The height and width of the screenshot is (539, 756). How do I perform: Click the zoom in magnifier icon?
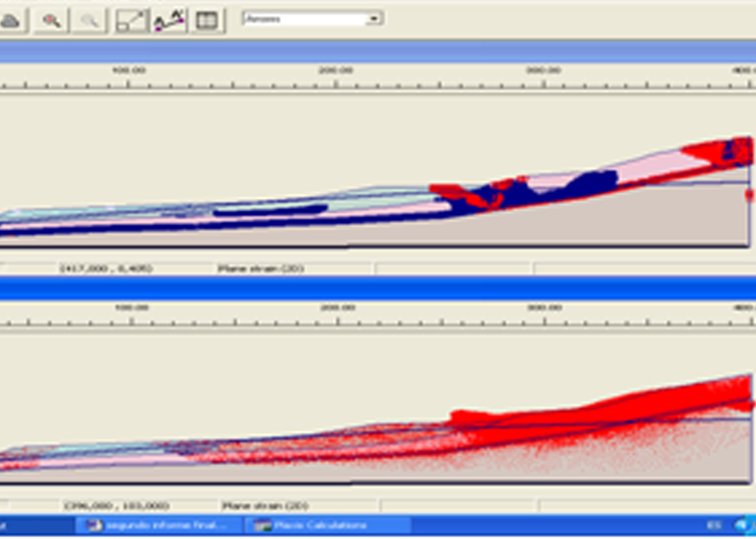(x=52, y=21)
